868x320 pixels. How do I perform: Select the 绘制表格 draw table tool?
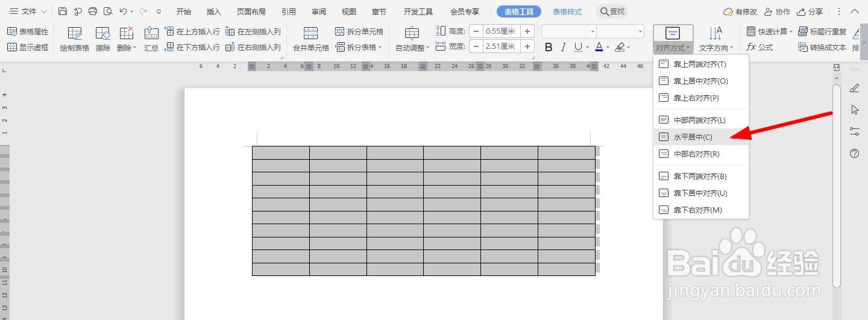[x=75, y=39]
